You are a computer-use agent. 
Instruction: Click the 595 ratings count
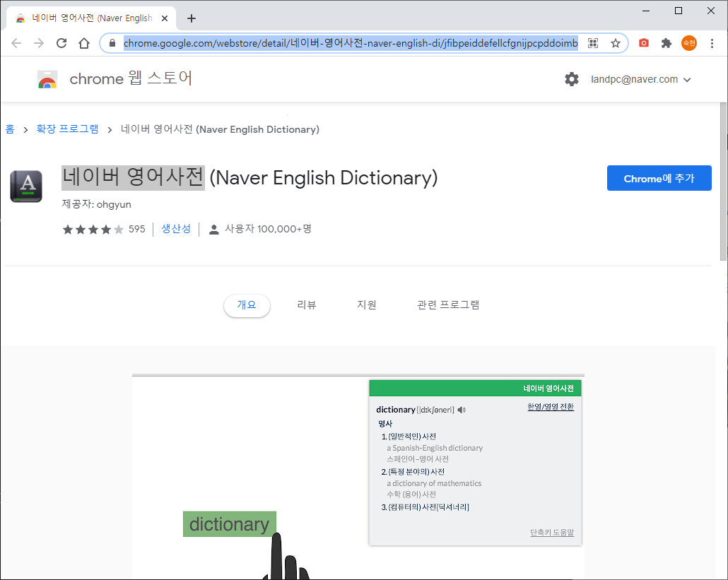[x=136, y=229]
